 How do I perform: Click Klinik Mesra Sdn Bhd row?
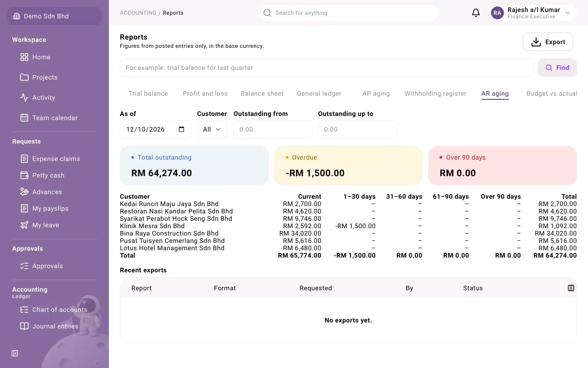(x=348, y=226)
